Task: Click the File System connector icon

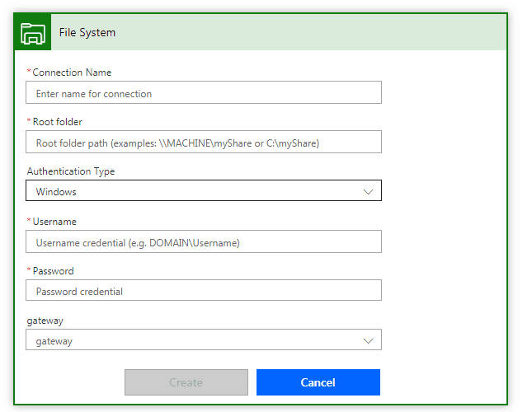Action: pyautogui.click(x=32, y=33)
